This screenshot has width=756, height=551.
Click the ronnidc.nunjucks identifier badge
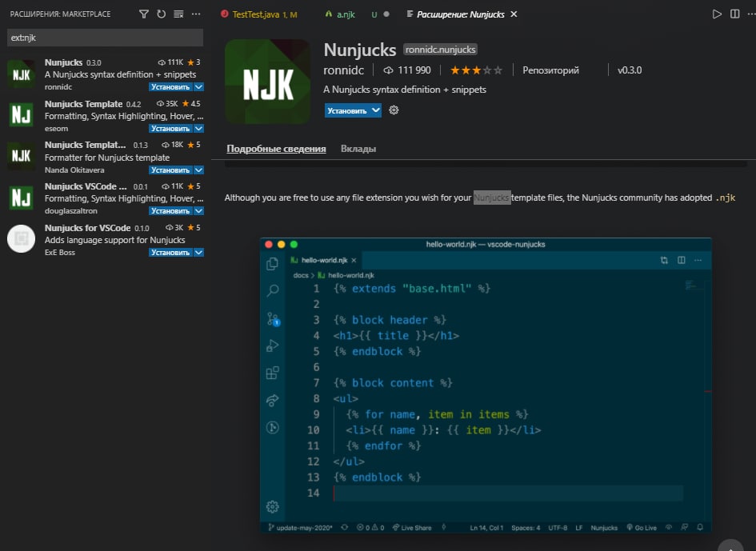[x=440, y=50]
